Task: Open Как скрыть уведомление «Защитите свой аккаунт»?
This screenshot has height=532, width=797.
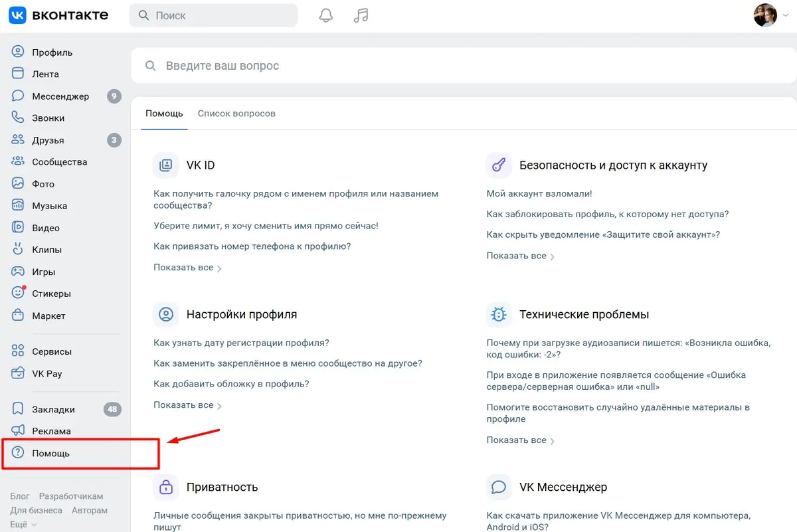Action: point(603,235)
